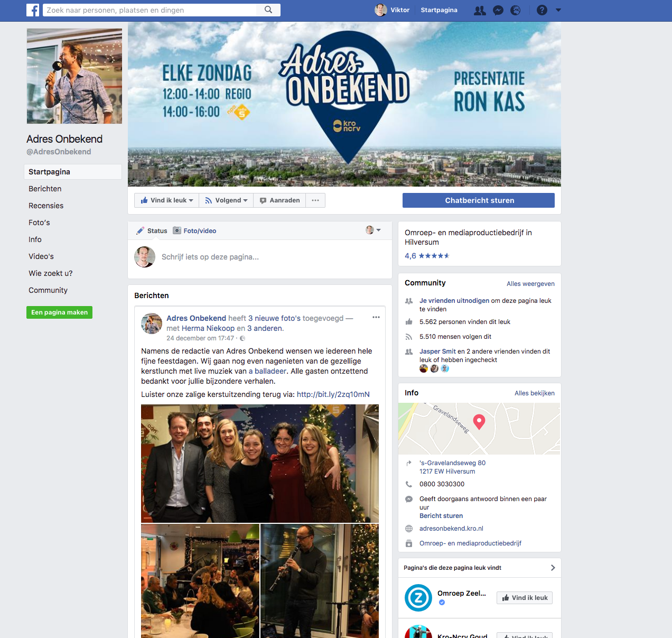Expand account menu arrow in top bar
This screenshot has width=672, height=638.
click(x=558, y=10)
